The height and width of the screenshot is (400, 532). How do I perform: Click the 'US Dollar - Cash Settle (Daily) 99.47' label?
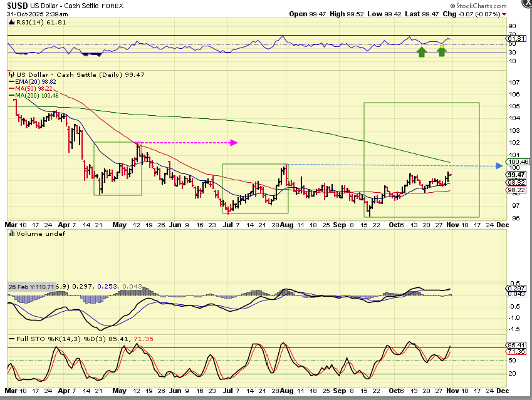(x=80, y=74)
